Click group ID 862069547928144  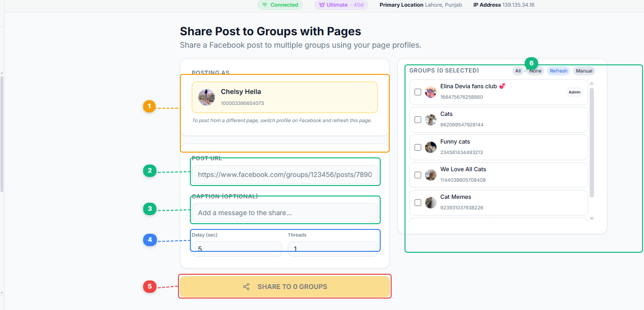coord(462,124)
